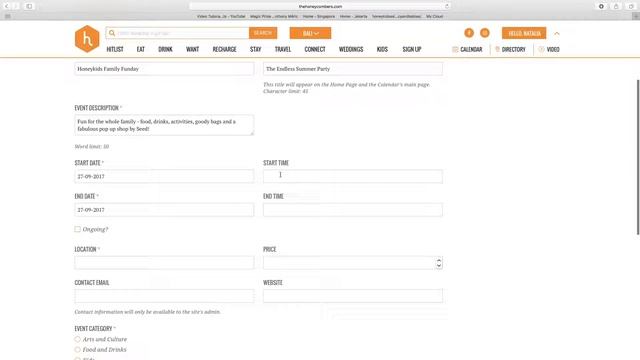Open the Video link
640x360 pixels.
pyautogui.click(x=553, y=49)
